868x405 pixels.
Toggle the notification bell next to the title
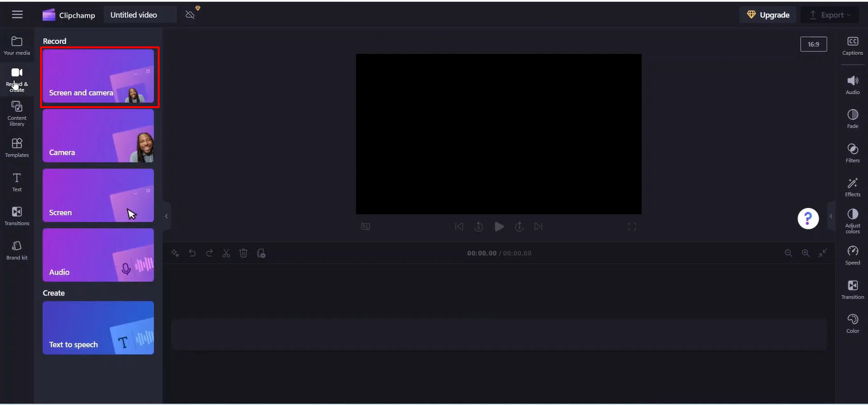point(189,14)
